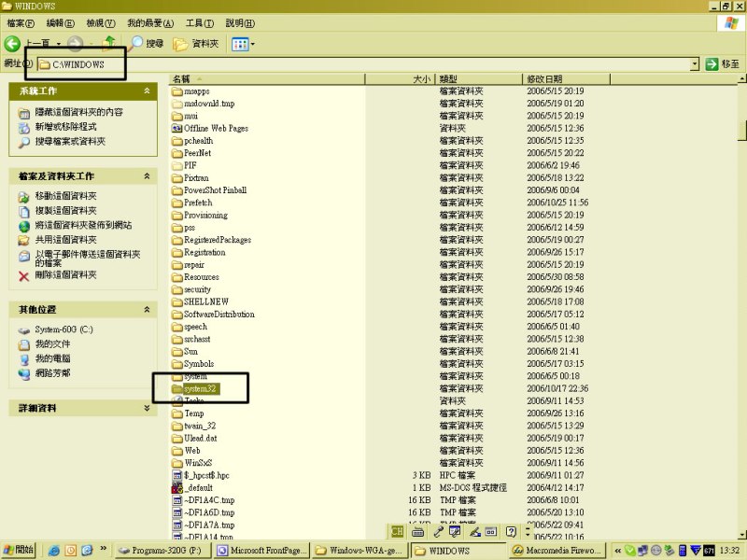Click the 共用這個資料夾 sharing icon
The image size is (747, 560).
pyautogui.click(x=24, y=240)
